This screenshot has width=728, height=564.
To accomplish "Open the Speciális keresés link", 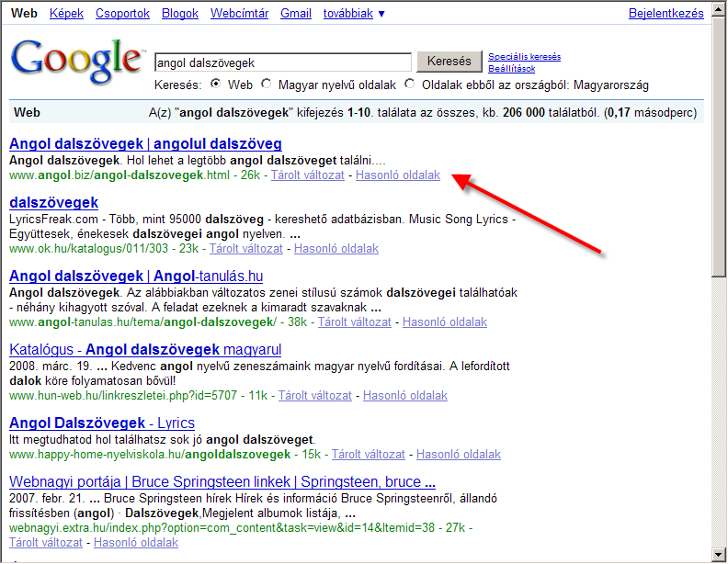I will pyautogui.click(x=524, y=57).
